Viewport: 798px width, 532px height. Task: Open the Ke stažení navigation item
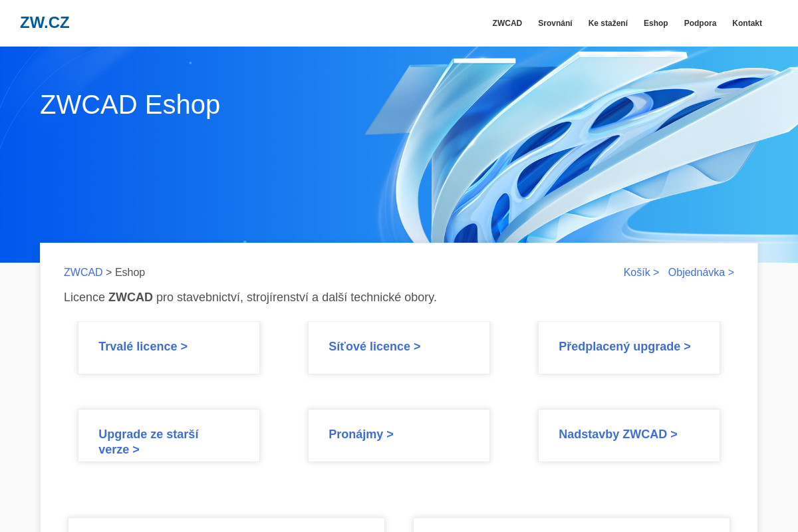click(x=608, y=23)
